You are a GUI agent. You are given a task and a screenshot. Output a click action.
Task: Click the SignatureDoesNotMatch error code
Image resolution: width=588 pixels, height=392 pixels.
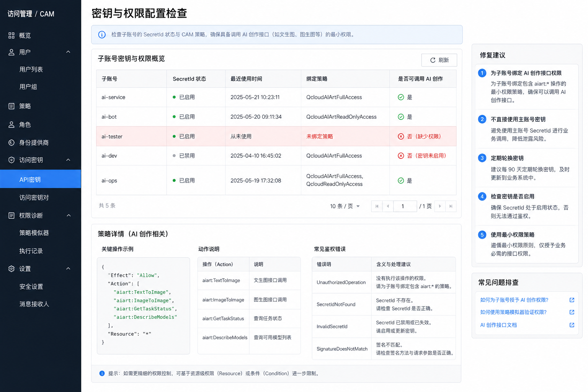point(342,349)
